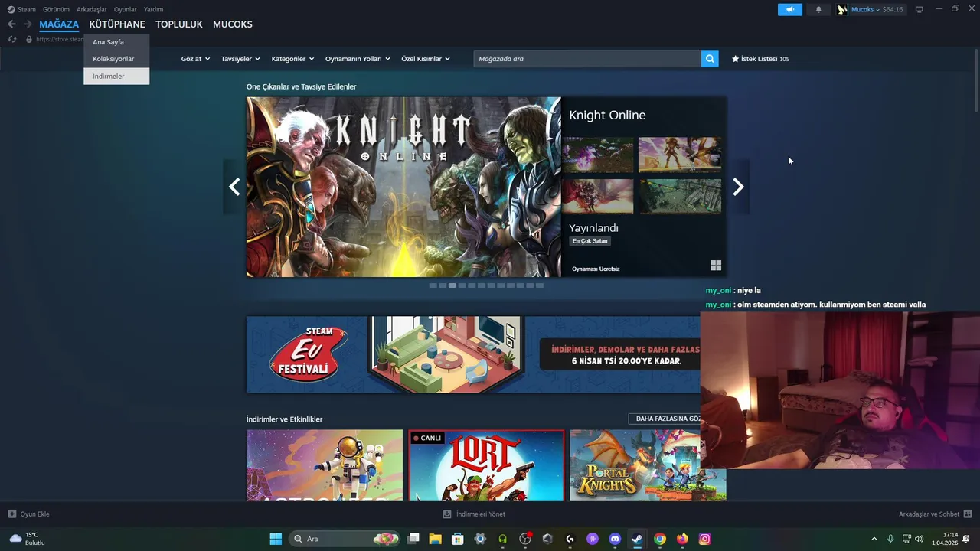Open İndirmeleri Yönet download manager
The height and width of the screenshot is (551, 980).
474,514
